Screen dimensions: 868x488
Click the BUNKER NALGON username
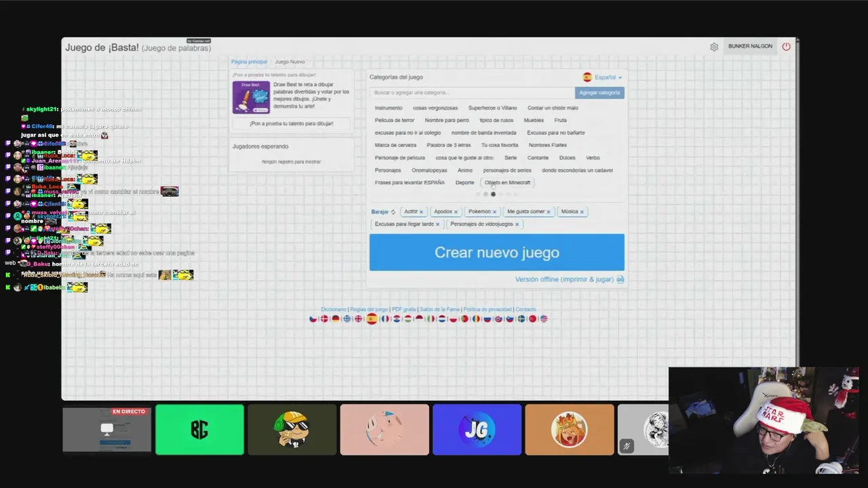[750, 46]
